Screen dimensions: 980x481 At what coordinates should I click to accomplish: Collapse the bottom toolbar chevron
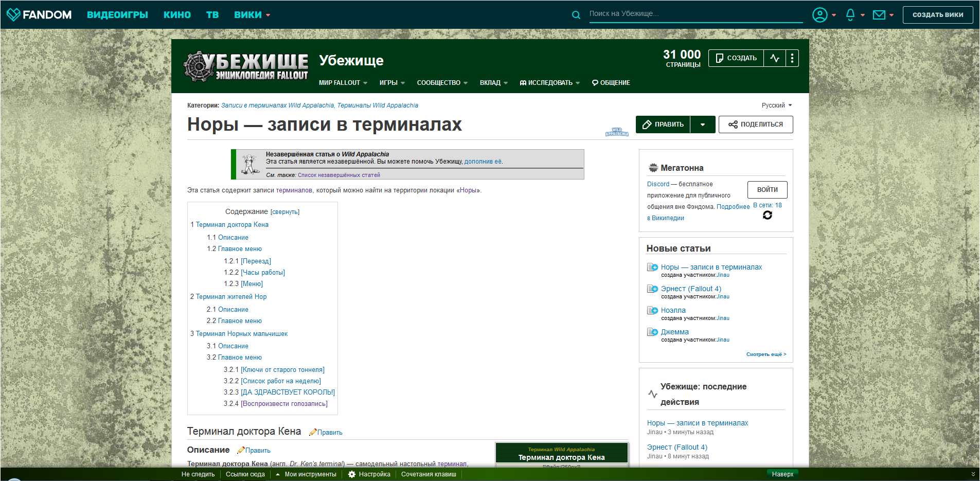coord(973,474)
